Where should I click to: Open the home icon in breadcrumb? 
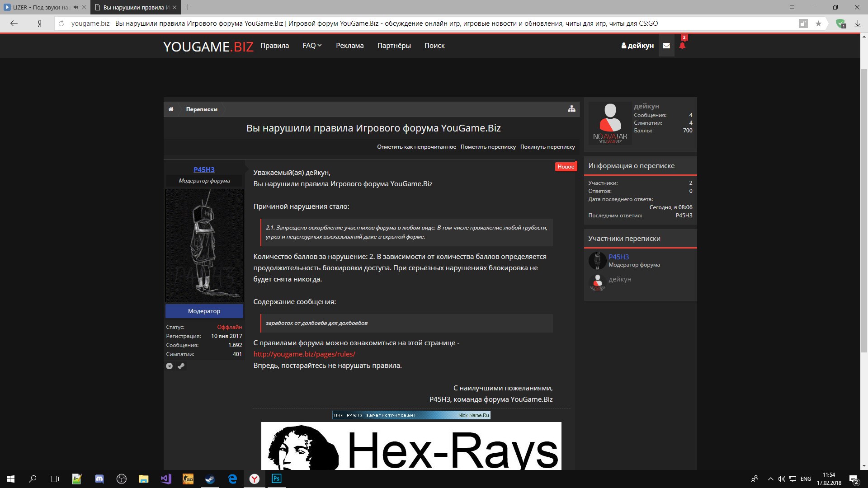tap(171, 109)
